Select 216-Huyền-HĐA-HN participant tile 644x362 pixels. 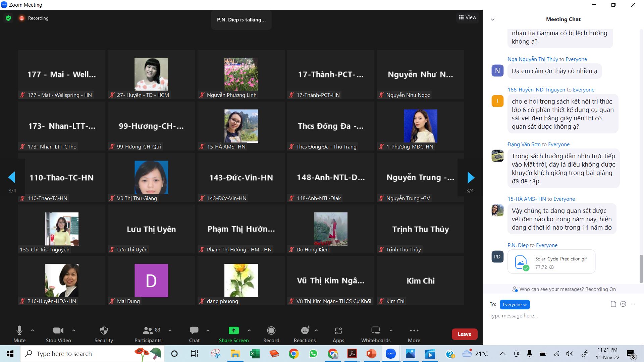pyautogui.click(x=62, y=281)
